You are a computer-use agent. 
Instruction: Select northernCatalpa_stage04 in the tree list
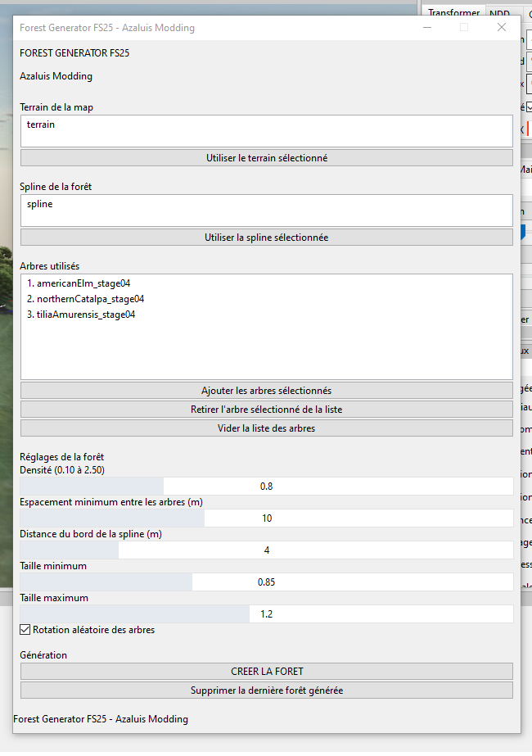click(x=85, y=299)
